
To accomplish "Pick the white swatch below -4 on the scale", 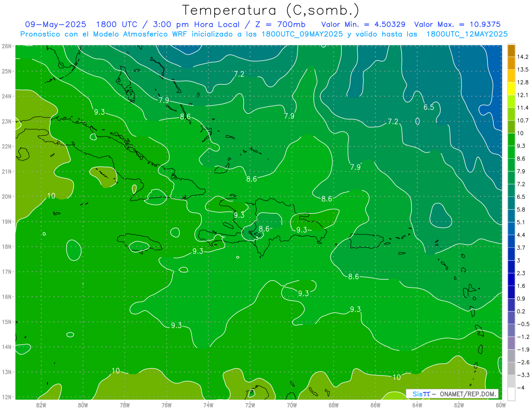I will click(511, 394).
